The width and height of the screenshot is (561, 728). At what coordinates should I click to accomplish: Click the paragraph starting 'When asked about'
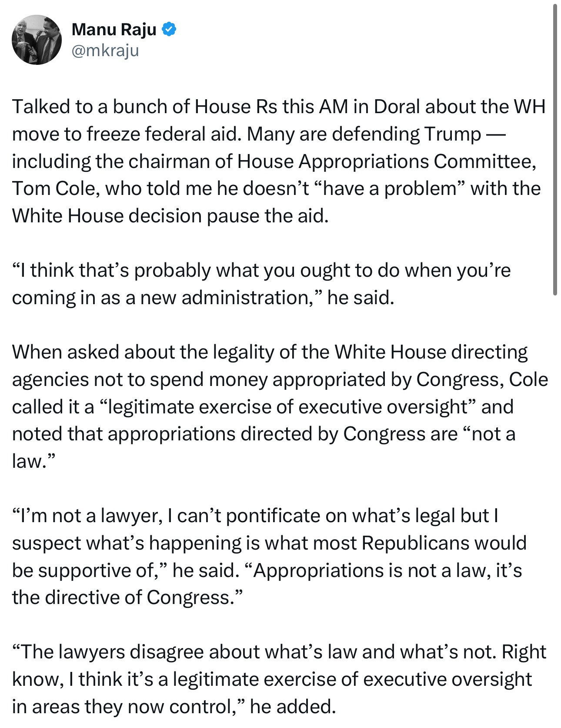280,406
